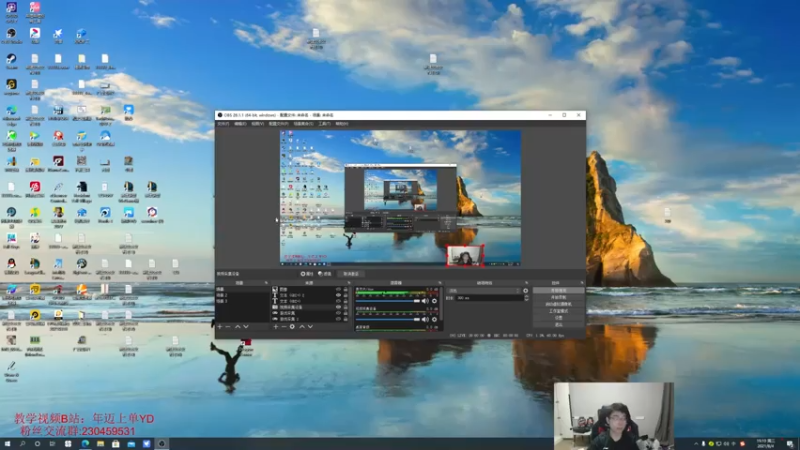Lock the first display capture source
The image size is (800, 450).
(x=345, y=313)
